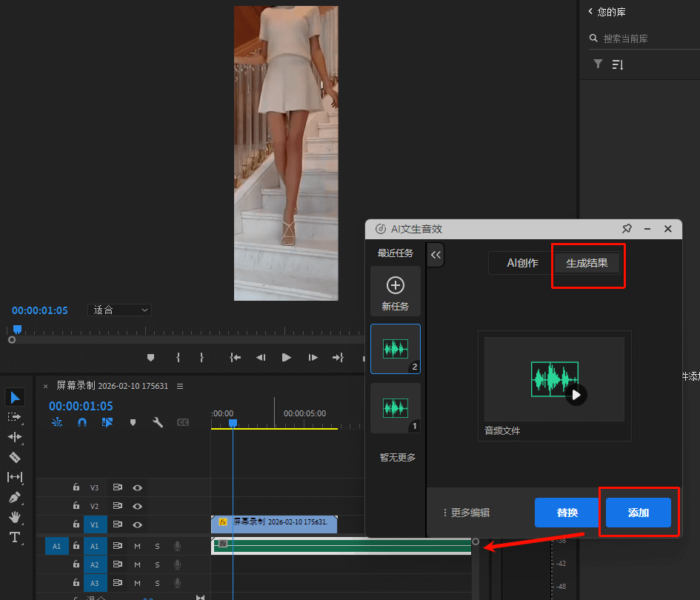Collapse the 最近任务 side panel

pos(436,255)
